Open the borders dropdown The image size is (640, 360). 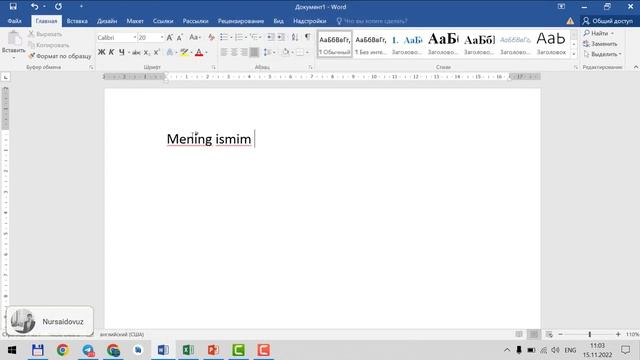pyautogui.click(x=302, y=52)
